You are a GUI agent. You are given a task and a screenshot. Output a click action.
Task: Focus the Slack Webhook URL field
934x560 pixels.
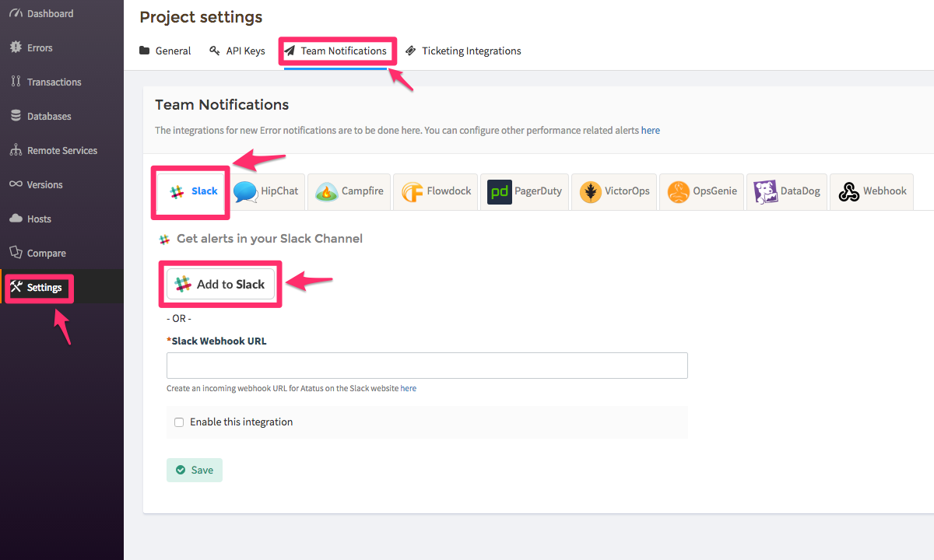pos(427,366)
